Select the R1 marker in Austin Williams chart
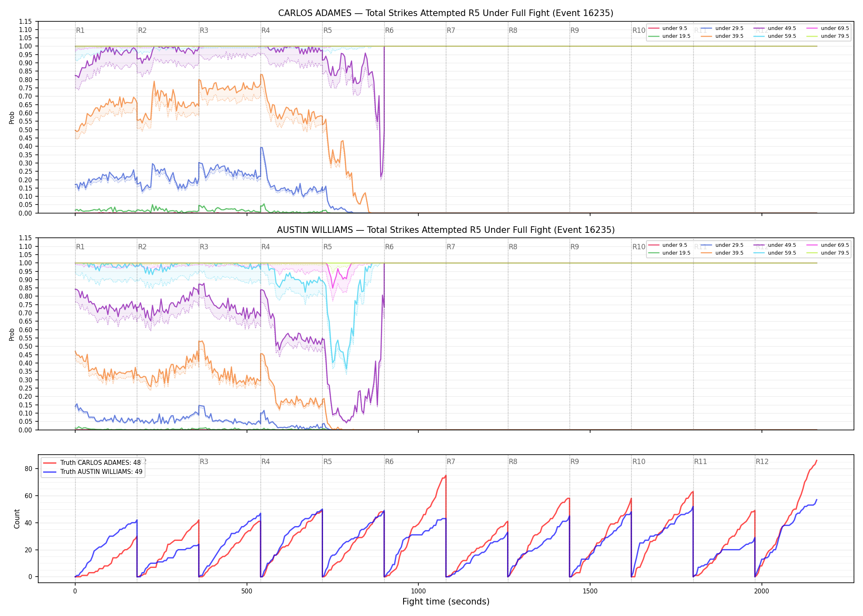 point(80,247)
